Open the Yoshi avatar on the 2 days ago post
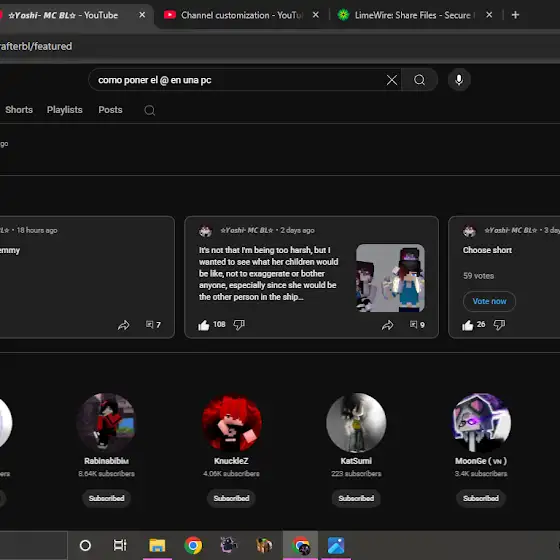Screen dimensions: 560x560 click(205, 231)
